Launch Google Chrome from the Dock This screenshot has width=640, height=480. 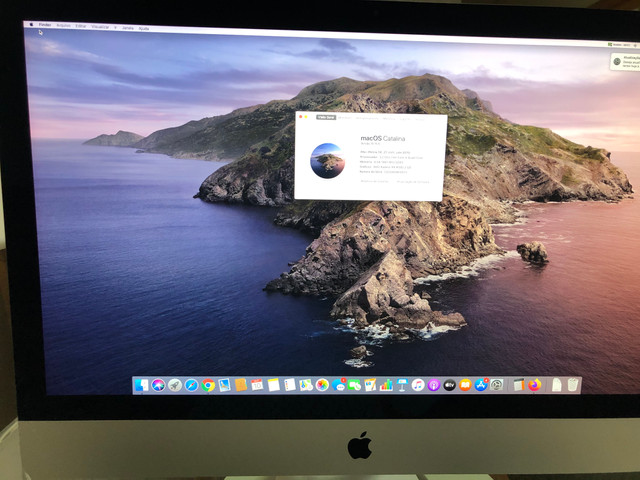[208, 385]
